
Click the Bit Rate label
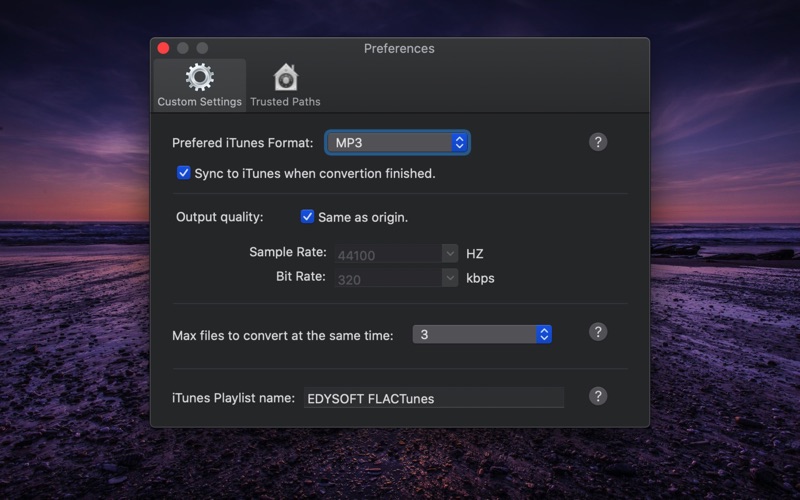pos(301,277)
